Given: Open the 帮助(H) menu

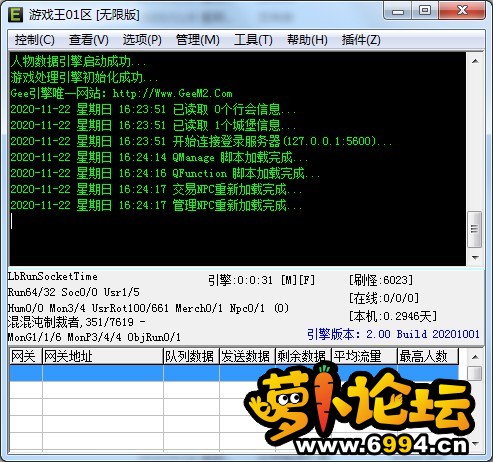Looking at the screenshot, I should point(307,40).
